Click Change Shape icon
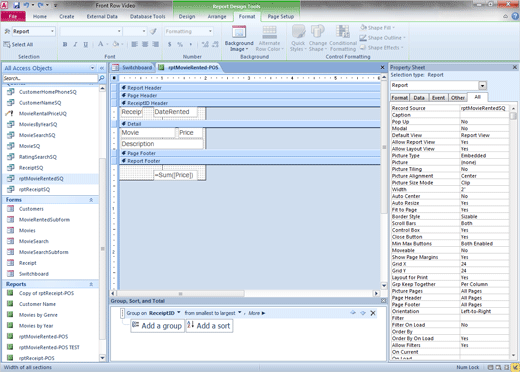The height and width of the screenshot is (372, 520). 318,38
